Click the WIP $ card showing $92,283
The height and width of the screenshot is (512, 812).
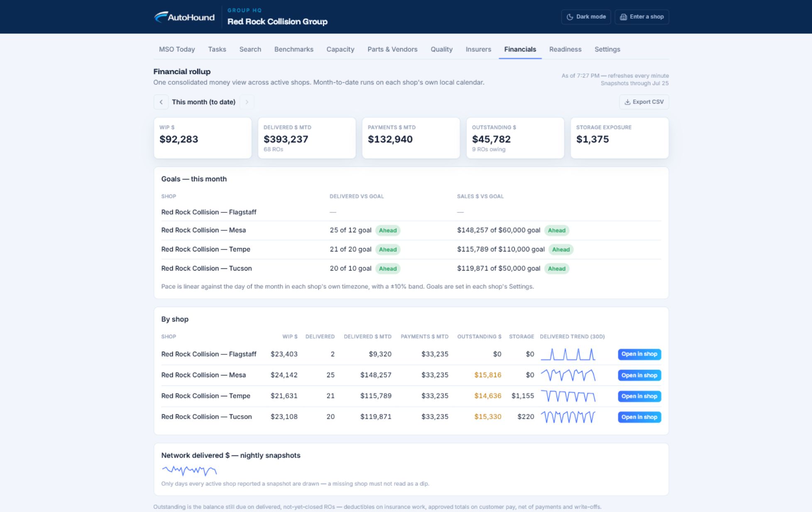[x=203, y=138]
